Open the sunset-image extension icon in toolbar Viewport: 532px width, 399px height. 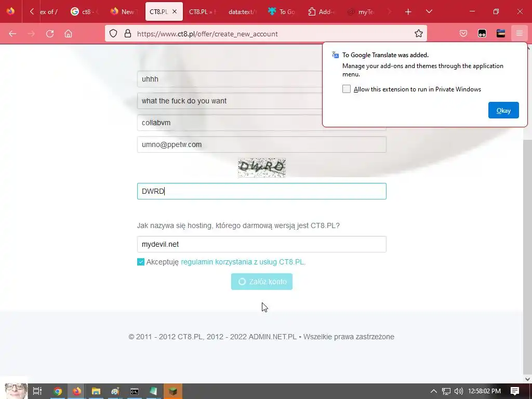tap(501, 34)
